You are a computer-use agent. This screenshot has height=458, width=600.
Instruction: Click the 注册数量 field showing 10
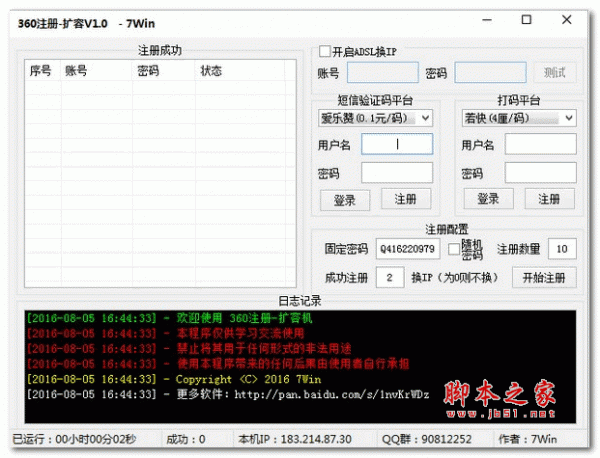click(x=562, y=249)
